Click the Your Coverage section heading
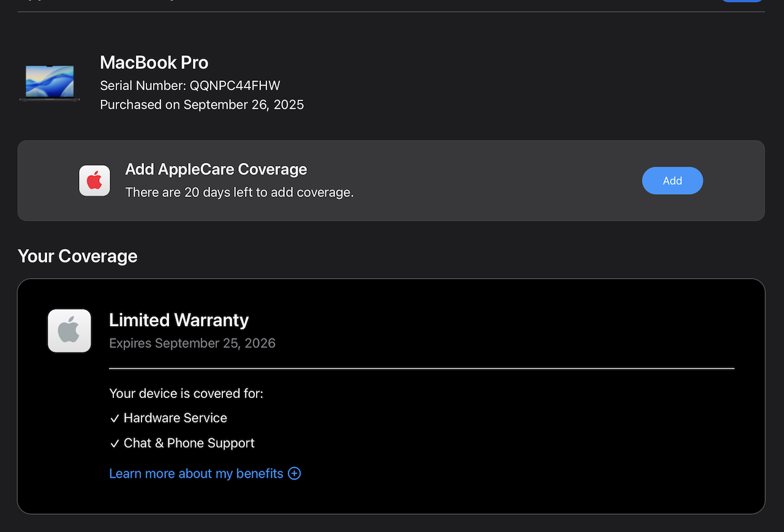 (78, 256)
